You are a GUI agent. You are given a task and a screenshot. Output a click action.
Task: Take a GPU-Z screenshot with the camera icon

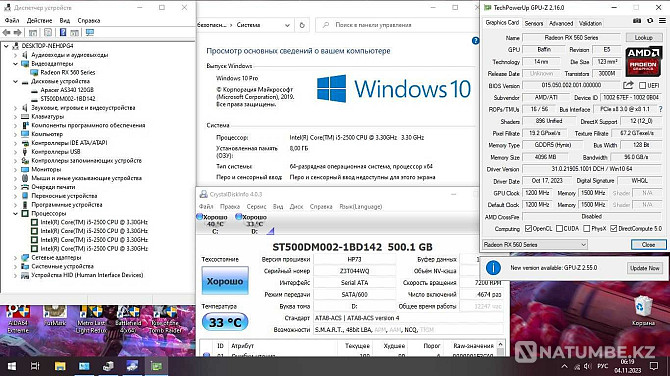tap(637, 21)
